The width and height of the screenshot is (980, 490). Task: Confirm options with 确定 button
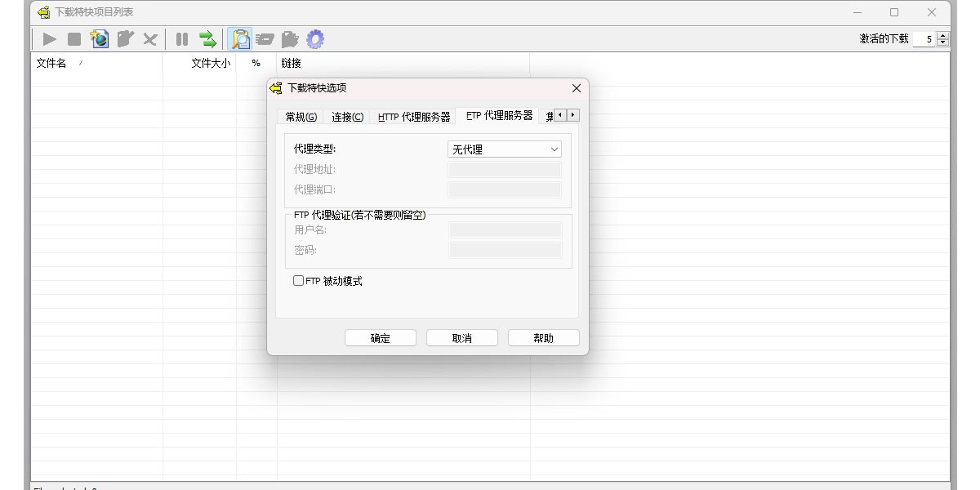pos(381,338)
